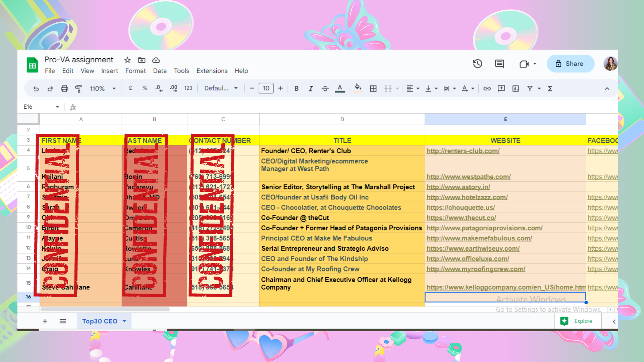Toggle bold formatting
644x362 pixels.
[296, 88]
